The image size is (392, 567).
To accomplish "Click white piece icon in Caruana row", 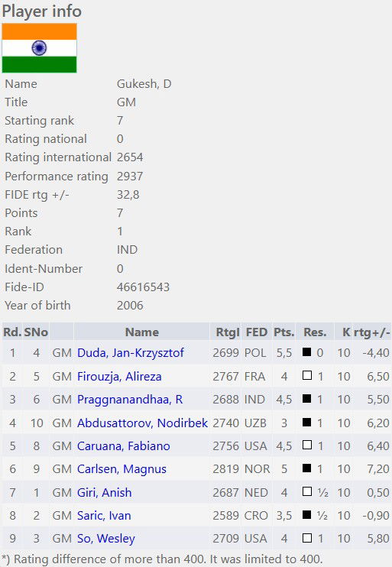I will [306, 445].
